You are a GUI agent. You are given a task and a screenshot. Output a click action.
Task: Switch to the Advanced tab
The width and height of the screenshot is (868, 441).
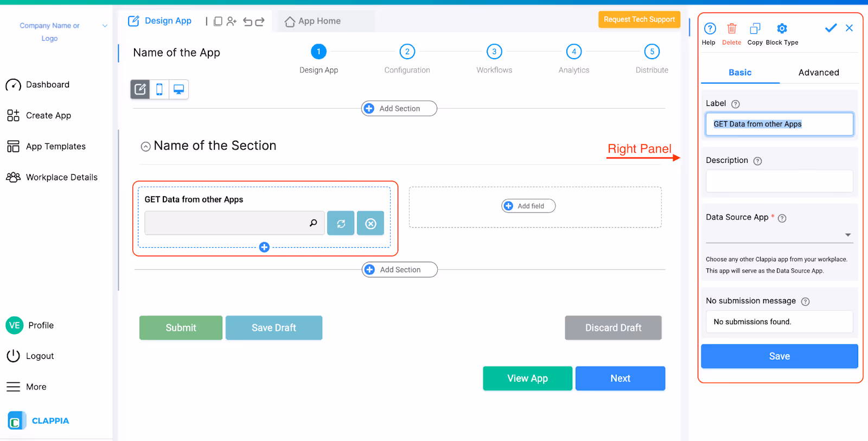(x=819, y=73)
